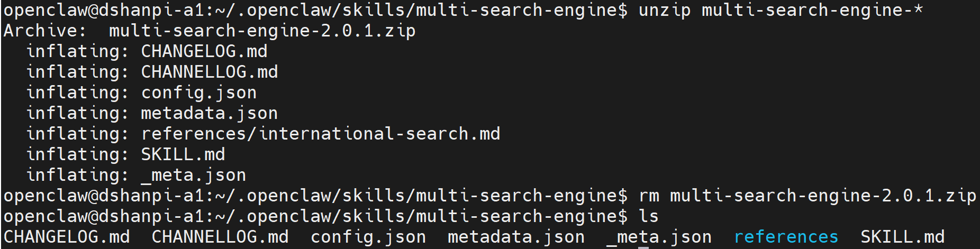Select CHANGELOG.md in the ls output row
980x249 pixels.
coord(66,237)
